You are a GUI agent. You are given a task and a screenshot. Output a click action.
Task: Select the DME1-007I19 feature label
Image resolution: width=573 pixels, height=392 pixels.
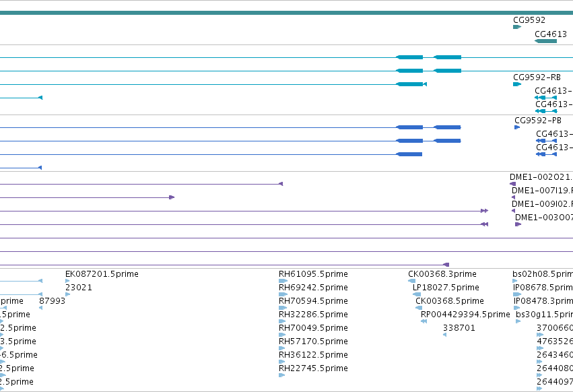click(x=542, y=190)
